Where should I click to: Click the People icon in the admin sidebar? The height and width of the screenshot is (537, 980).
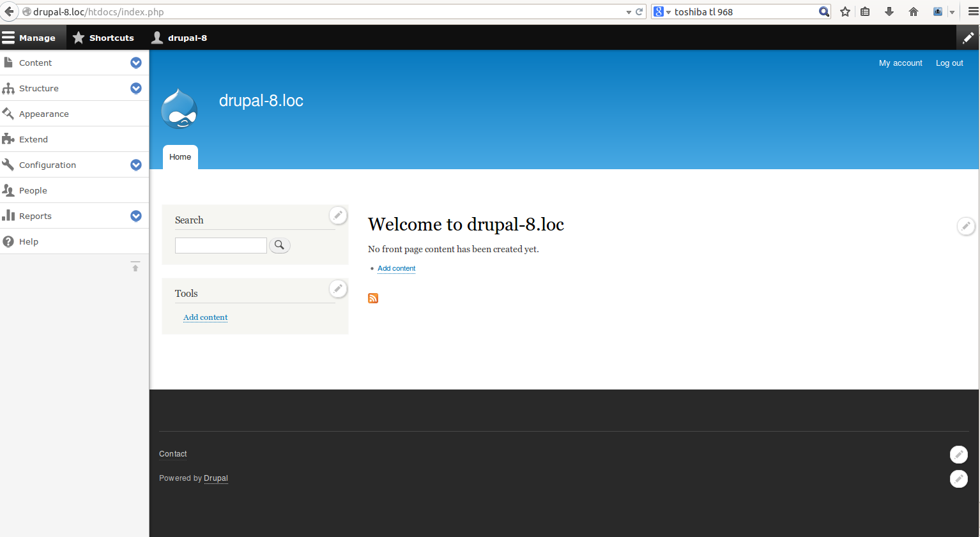(9, 190)
